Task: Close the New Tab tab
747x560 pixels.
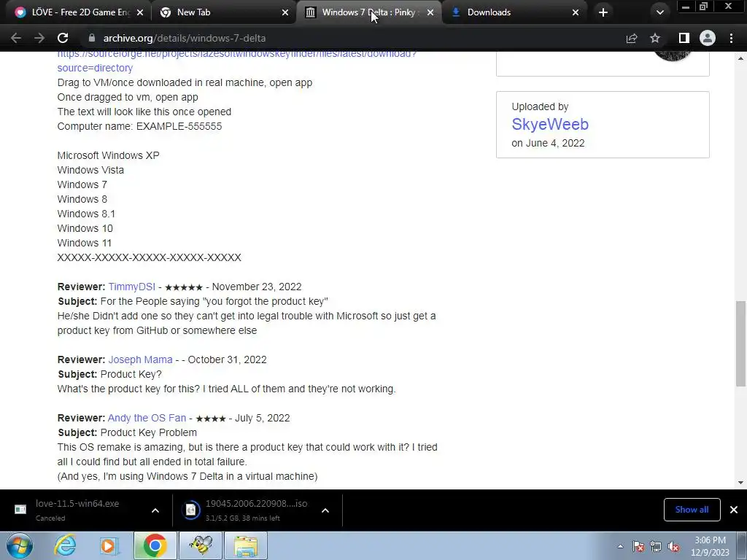Action: (x=285, y=12)
